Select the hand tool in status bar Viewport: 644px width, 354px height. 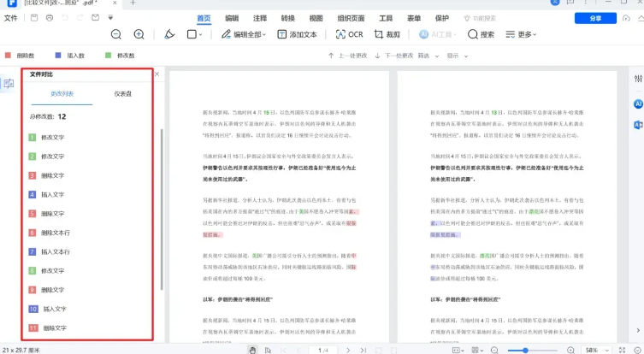tap(252, 350)
